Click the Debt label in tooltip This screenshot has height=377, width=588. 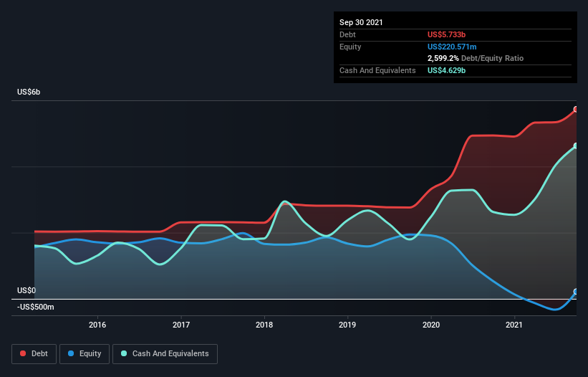pos(347,34)
